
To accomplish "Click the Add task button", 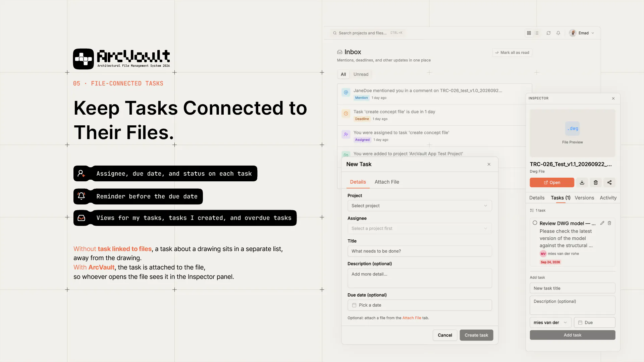I will [573, 335].
